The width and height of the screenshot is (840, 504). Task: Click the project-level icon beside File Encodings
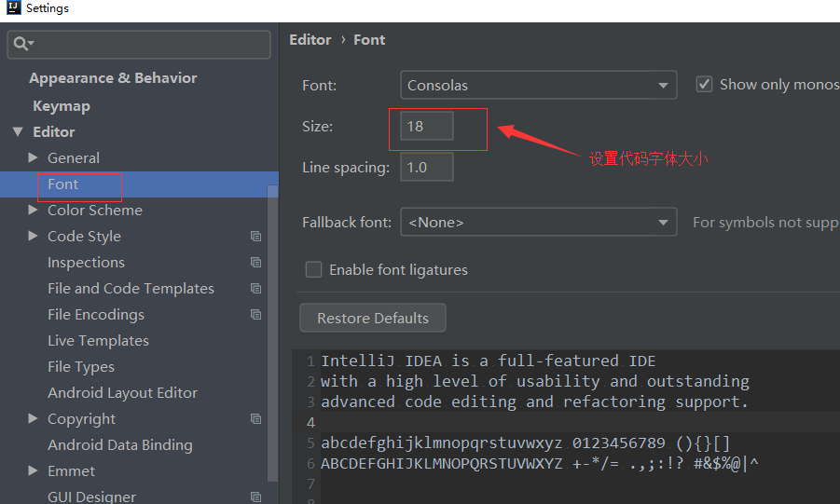tap(255, 315)
